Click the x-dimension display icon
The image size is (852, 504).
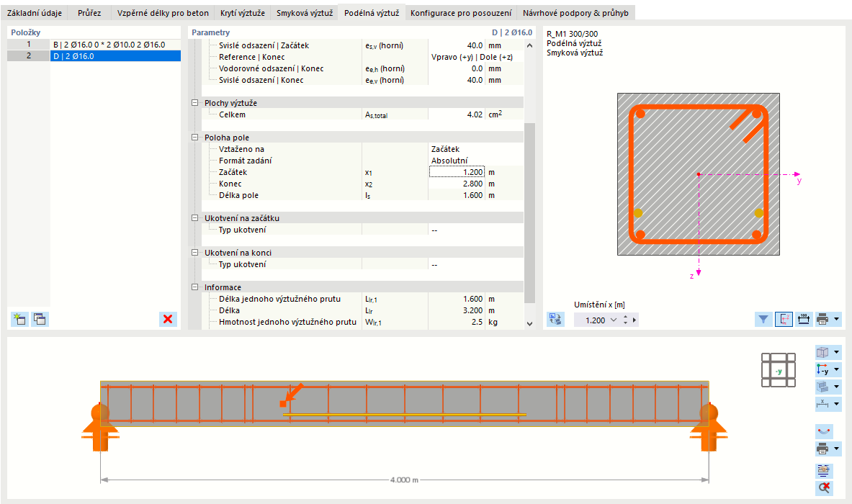point(822,404)
